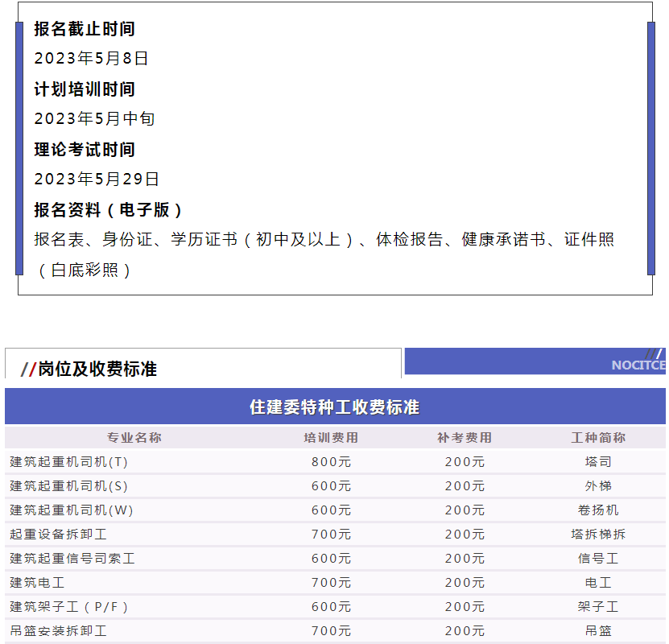Click the 计划培训时间 heading

click(85, 89)
